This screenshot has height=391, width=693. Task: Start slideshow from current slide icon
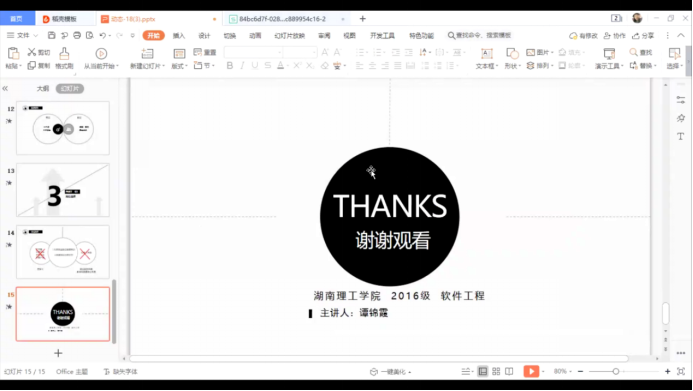tap(101, 53)
